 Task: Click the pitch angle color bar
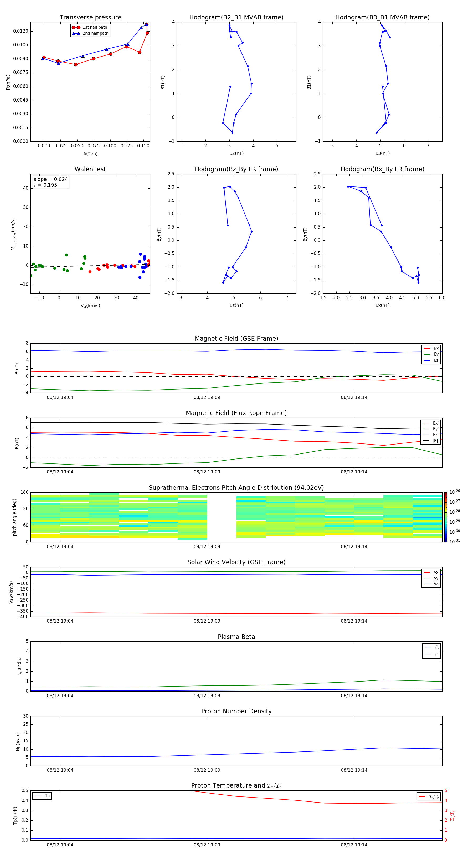point(446,517)
